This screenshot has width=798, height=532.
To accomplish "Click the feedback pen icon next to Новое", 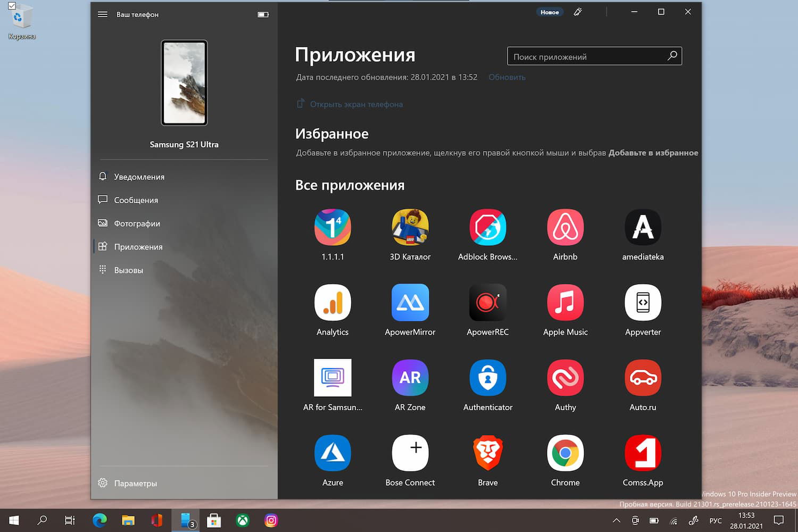I will [578, 12].
